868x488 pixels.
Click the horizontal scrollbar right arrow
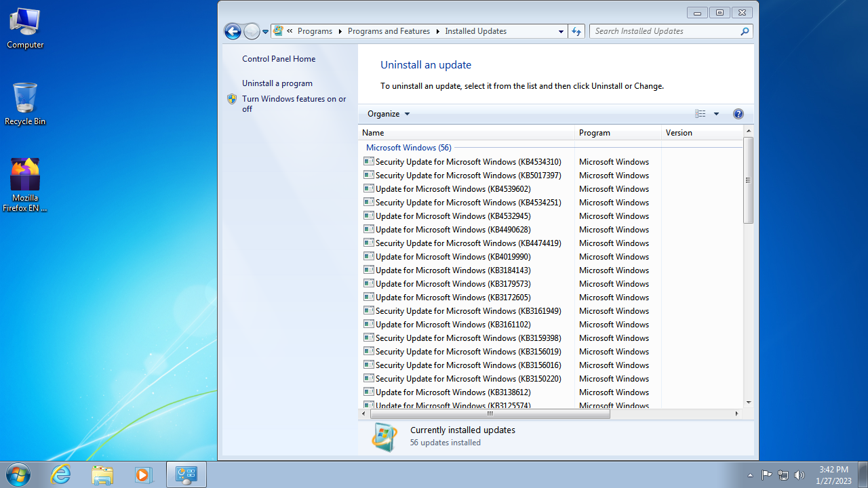[x=737, y=413]
